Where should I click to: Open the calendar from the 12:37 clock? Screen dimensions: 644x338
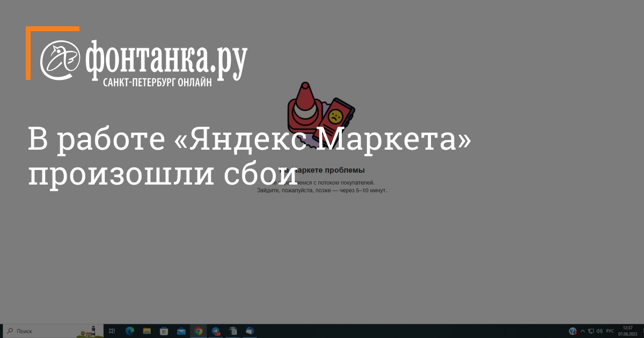627,331
